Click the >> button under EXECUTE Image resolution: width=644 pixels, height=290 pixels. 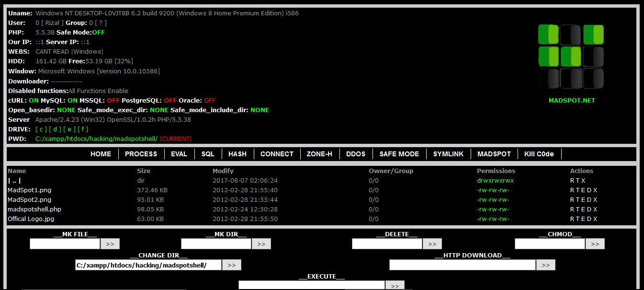[x=395, y=285]
